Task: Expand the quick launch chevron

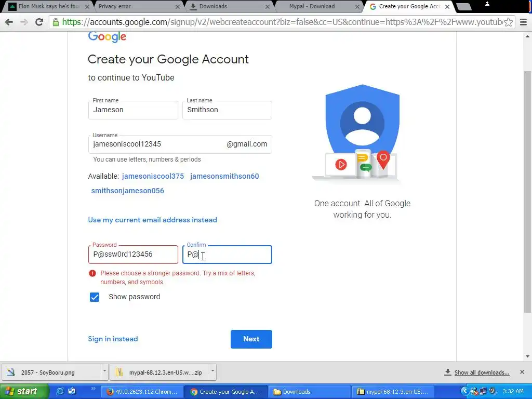Action: pyautogui.click(x=93, y=389)
